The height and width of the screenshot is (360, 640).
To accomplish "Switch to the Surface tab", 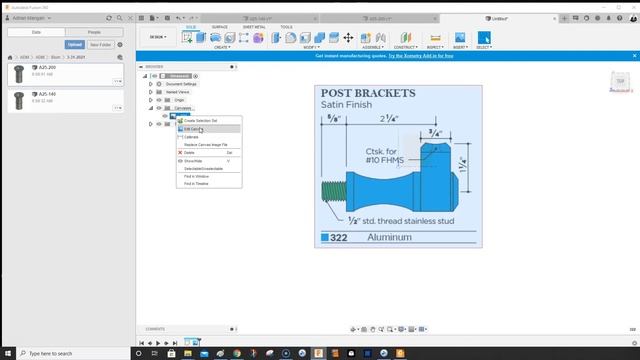I will point(220,27).
